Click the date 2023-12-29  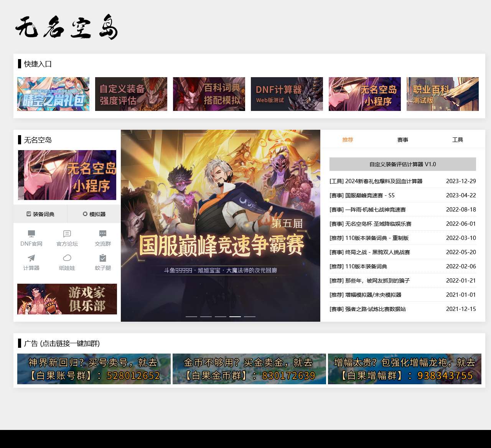tap(461, 181)
